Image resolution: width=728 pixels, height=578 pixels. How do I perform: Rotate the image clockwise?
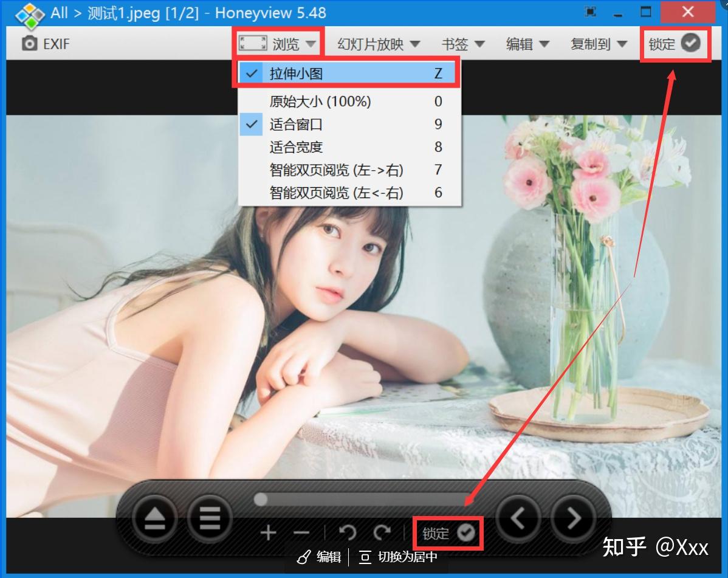[383, 532]
